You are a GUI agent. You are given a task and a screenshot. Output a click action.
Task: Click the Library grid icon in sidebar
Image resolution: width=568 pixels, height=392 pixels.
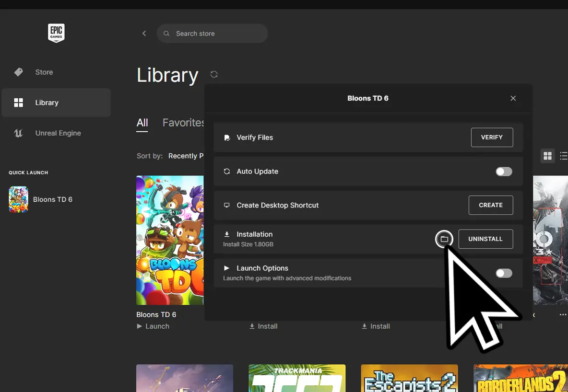pos(18,102)
